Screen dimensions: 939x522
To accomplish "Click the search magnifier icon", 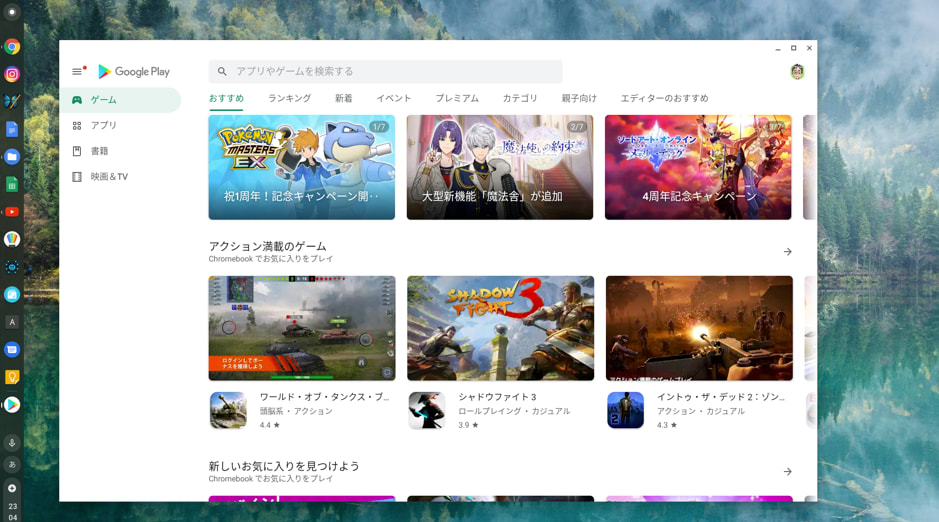I will 222,71.
